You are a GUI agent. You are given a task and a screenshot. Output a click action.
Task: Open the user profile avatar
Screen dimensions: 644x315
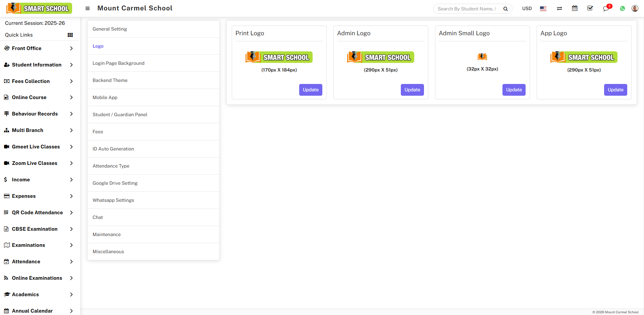(635, 8)
